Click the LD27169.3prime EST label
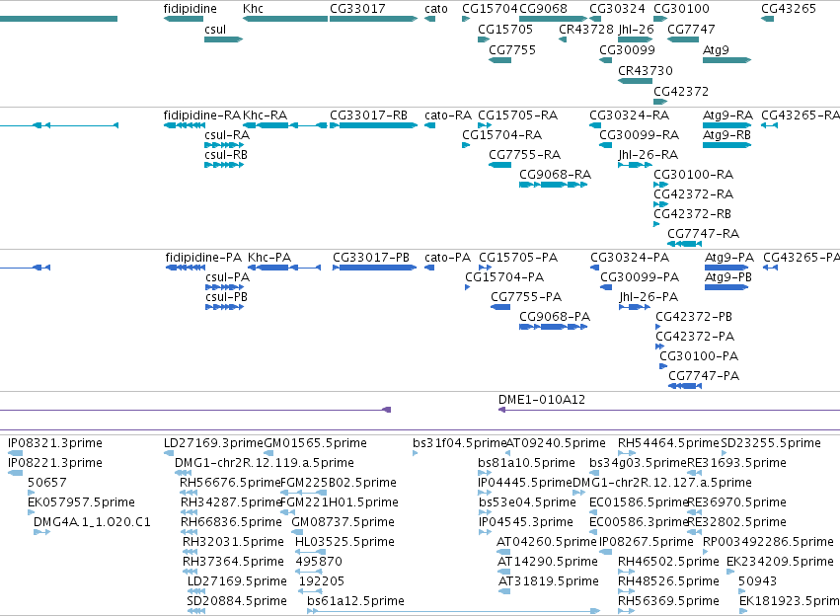The height and width of the screenshot is (616, 840). tap(214, 443)
